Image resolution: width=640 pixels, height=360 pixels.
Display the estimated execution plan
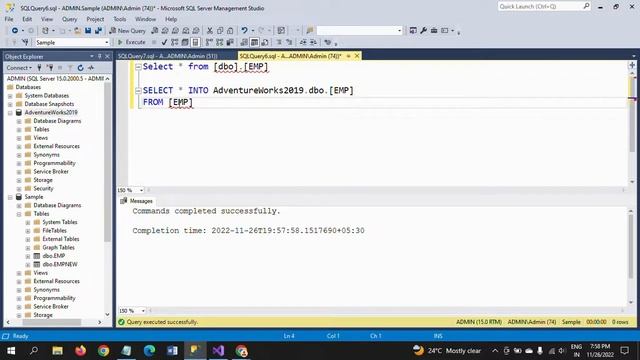(x=175, y=42)
